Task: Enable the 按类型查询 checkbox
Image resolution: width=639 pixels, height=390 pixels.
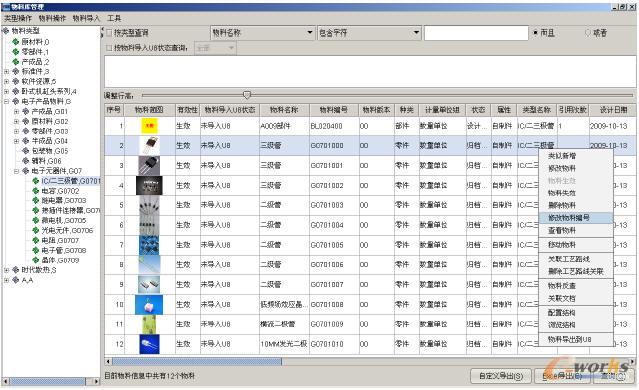Action: click(x=109, y=33)
